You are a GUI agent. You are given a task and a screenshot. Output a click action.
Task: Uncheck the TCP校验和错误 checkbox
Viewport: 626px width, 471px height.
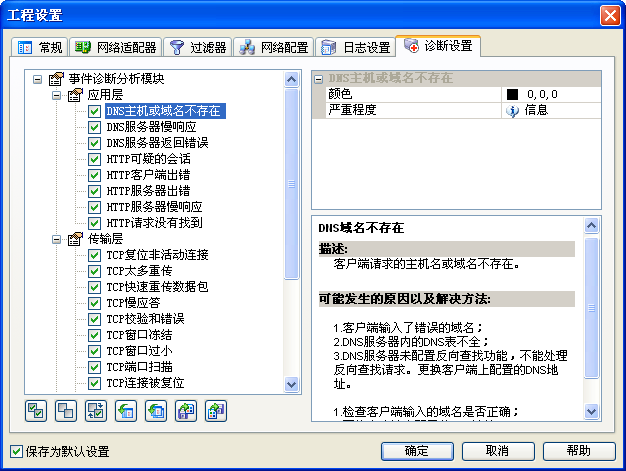coord(94,319)
